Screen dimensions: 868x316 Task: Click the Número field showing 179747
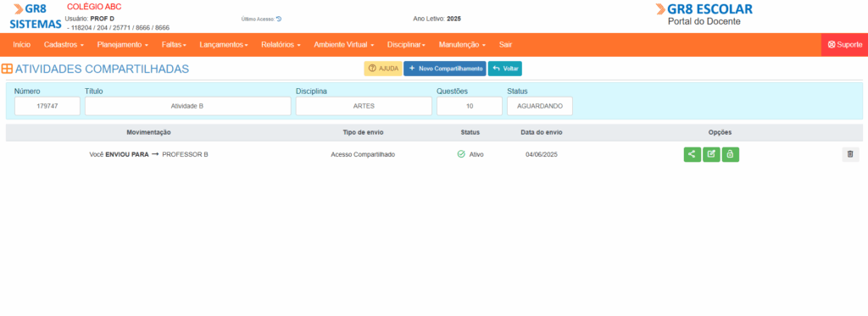pyautogui.click(x=47, y=106)
